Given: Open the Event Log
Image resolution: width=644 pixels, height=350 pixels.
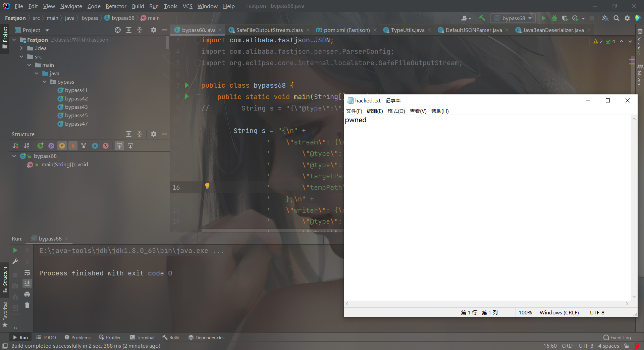Looking at the screenshot, I should 617,338.
